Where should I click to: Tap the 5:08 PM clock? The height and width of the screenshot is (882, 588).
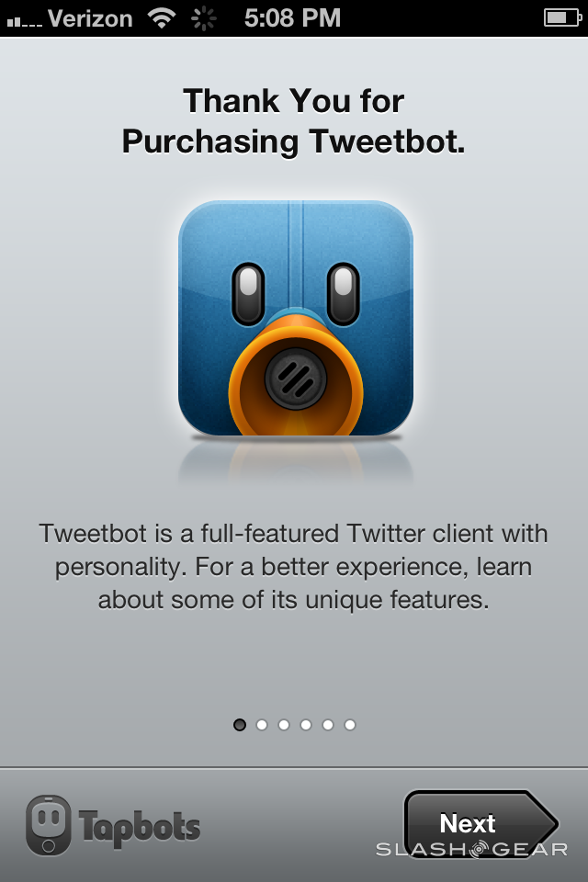click(x=292, y=18)
